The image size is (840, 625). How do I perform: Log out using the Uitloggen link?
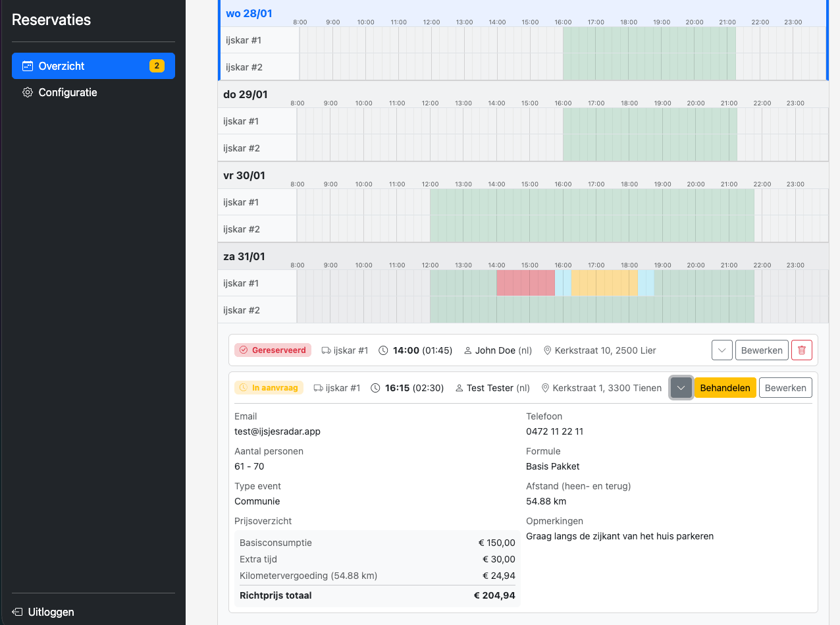43,612
